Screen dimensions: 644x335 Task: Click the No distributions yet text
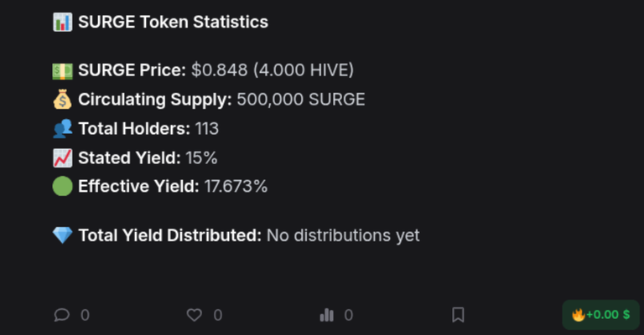tap(343, 235)
